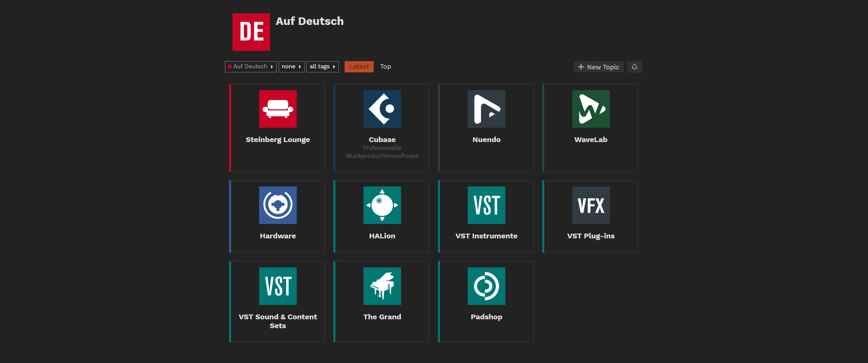Image resolution: width=868 pixels, height=363 pixels.
Task: Click the Auf Deutsch page heading
Action: point(309,21)
